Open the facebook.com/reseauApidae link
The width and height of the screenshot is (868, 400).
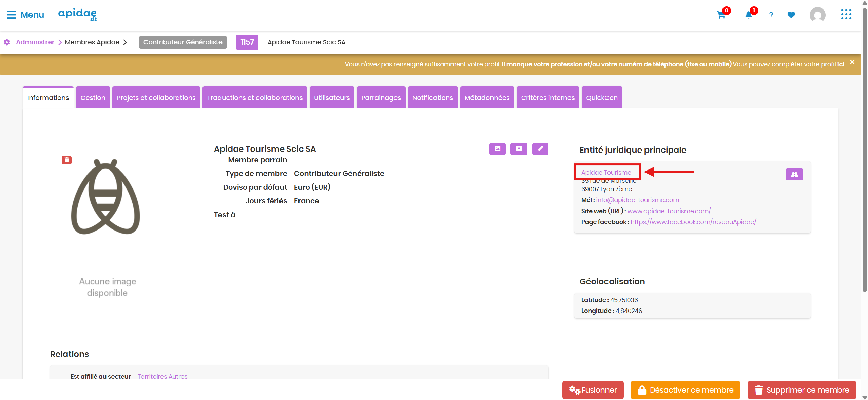(x=693, y=222)
